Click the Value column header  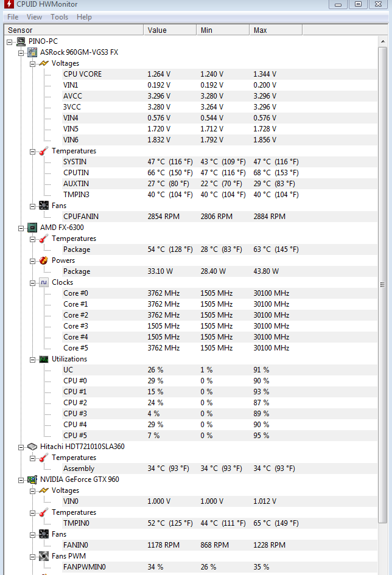coord(170,30)
